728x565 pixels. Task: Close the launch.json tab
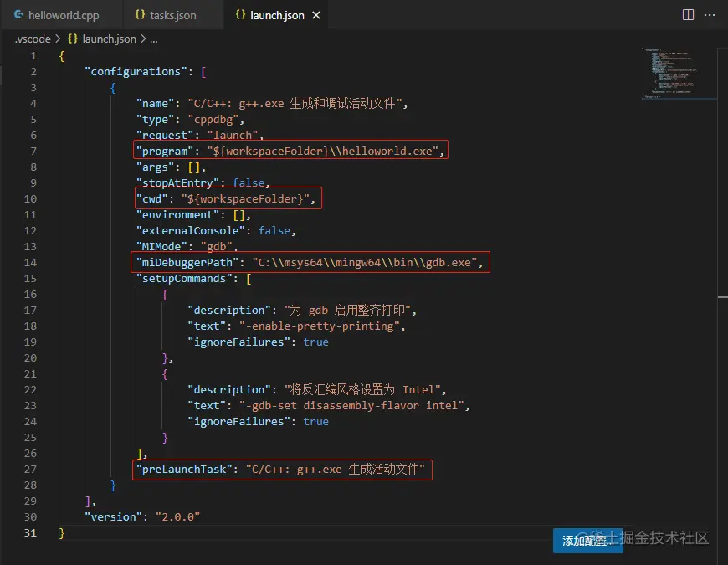coord(316,15)
